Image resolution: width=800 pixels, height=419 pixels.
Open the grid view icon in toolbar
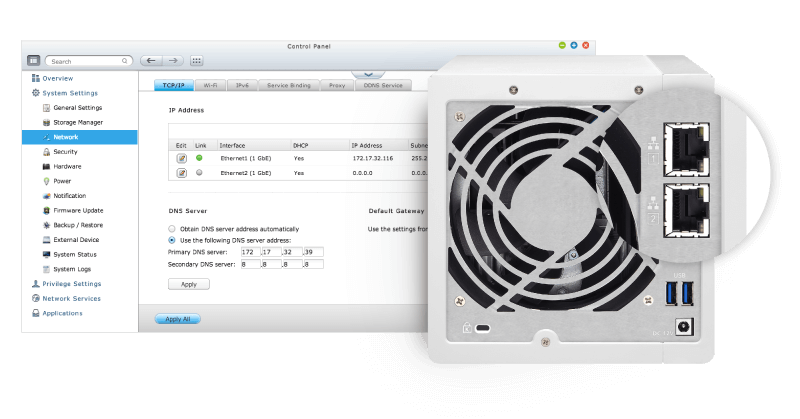(196, 61)
